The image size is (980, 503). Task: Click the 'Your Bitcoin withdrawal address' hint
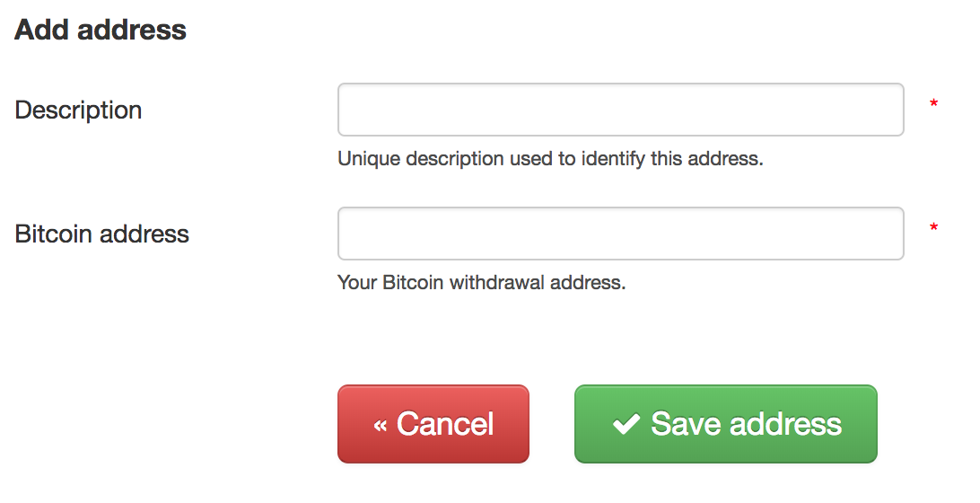coord(481,282)
